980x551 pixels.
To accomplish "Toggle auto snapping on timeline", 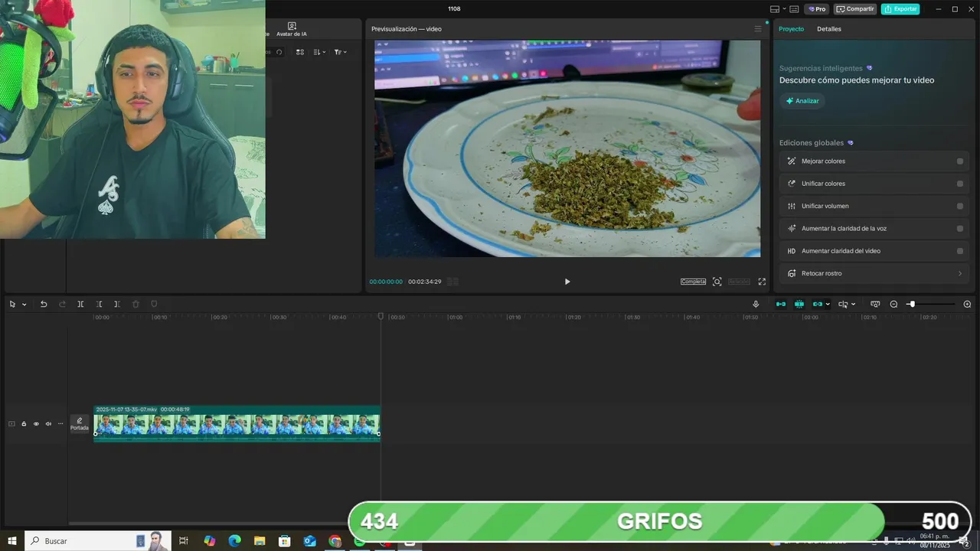I will point(799,304).
